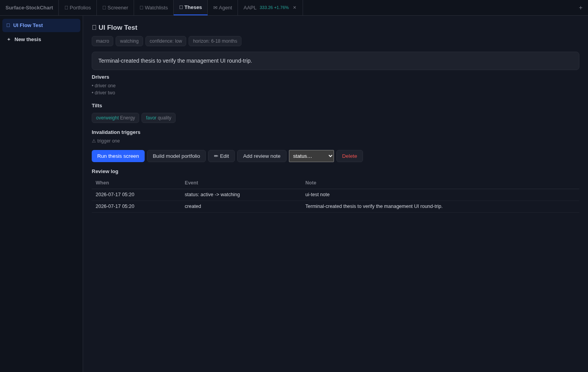Click the pencil icon on the Edit button
588x372 pixels.
pyautogui.click(x=216, y=156)
